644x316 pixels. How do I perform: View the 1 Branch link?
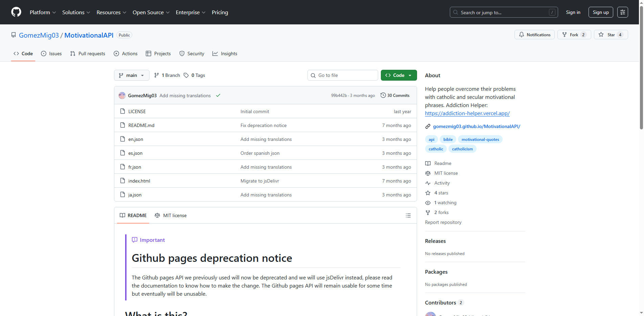tap(167, 75)
